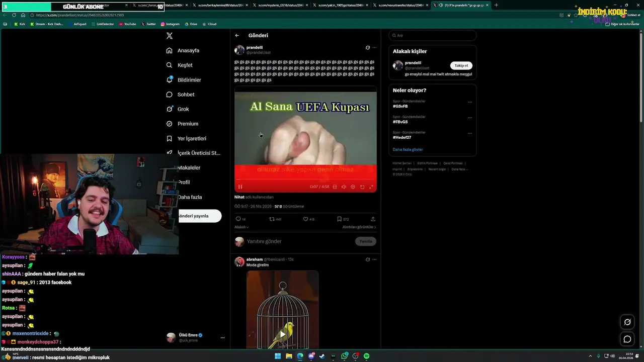Open Grok floating button

point(627,322)
